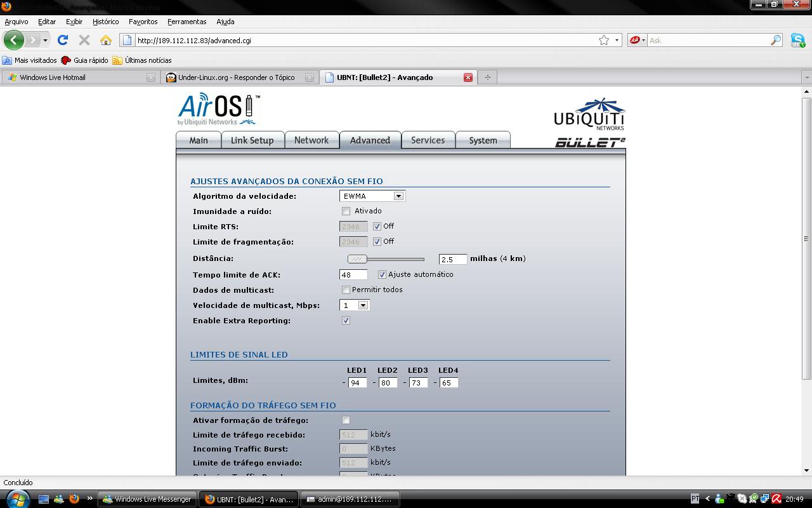Open the Algoritmo da velocidade dropdown

point(372,196)
